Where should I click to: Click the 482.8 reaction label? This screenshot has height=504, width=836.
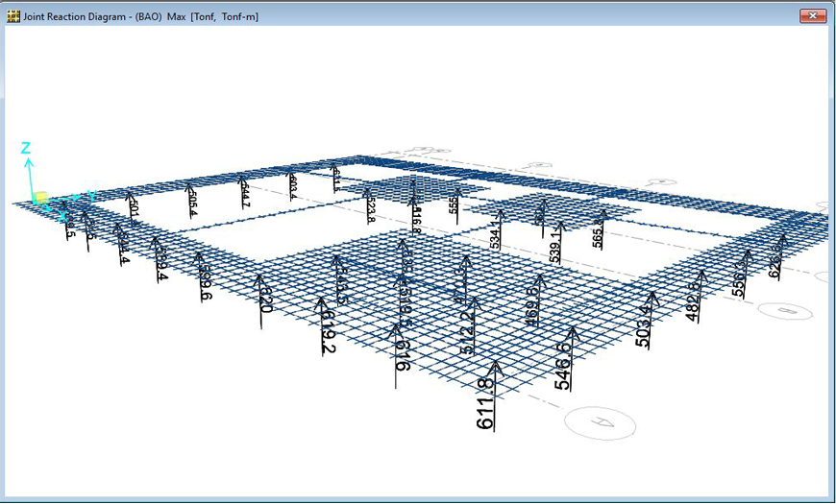[x=695, y=298]
